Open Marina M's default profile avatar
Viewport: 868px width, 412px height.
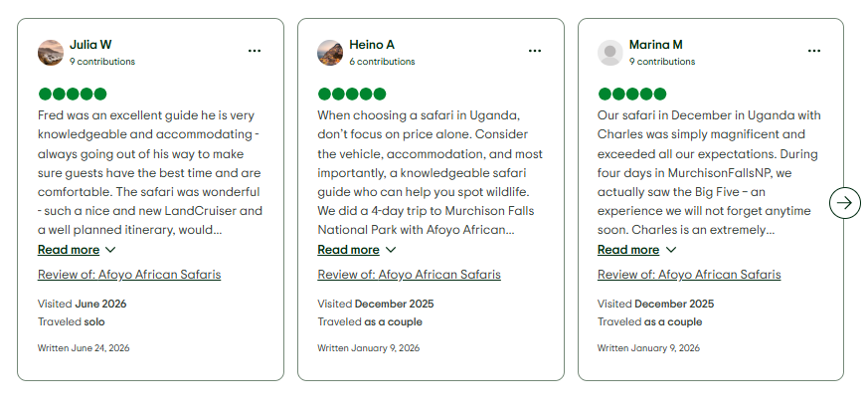point(610,53)
